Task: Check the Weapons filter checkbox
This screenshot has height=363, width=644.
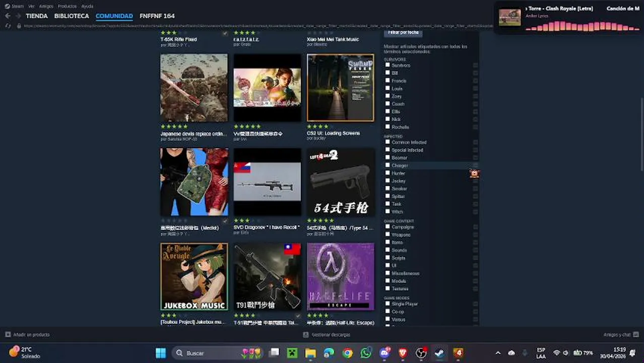Action: [x=388, y=234]
